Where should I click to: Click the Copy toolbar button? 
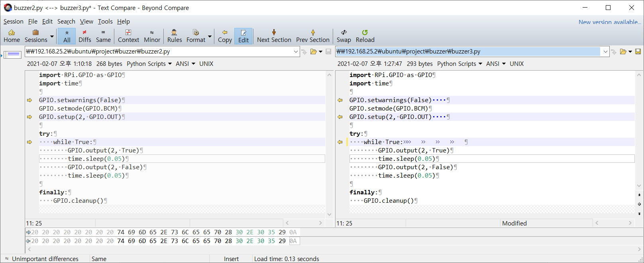pyautogui.click(x=225, y=36)
